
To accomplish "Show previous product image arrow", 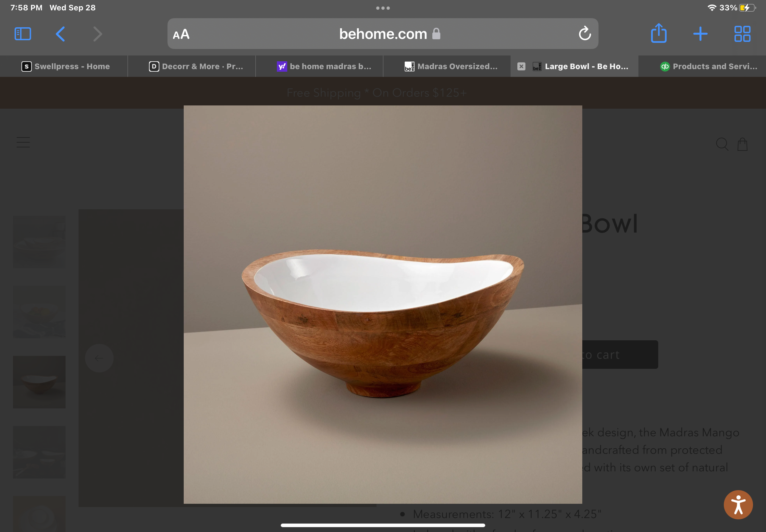I will (x=99, y=358).
